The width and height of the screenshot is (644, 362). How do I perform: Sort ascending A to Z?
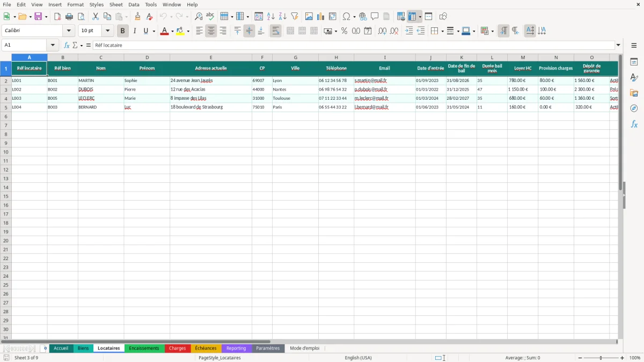(x=271, y=17)
